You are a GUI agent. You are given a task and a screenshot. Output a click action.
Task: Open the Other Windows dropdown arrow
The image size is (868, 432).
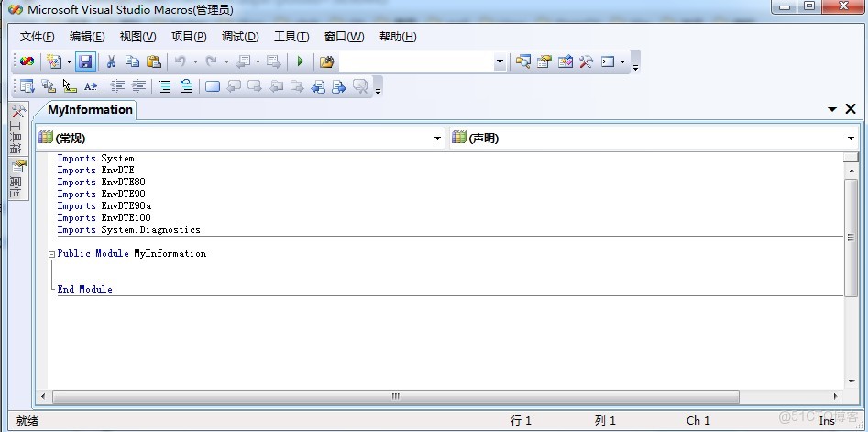pyautogui.click(x=622, y=61)
